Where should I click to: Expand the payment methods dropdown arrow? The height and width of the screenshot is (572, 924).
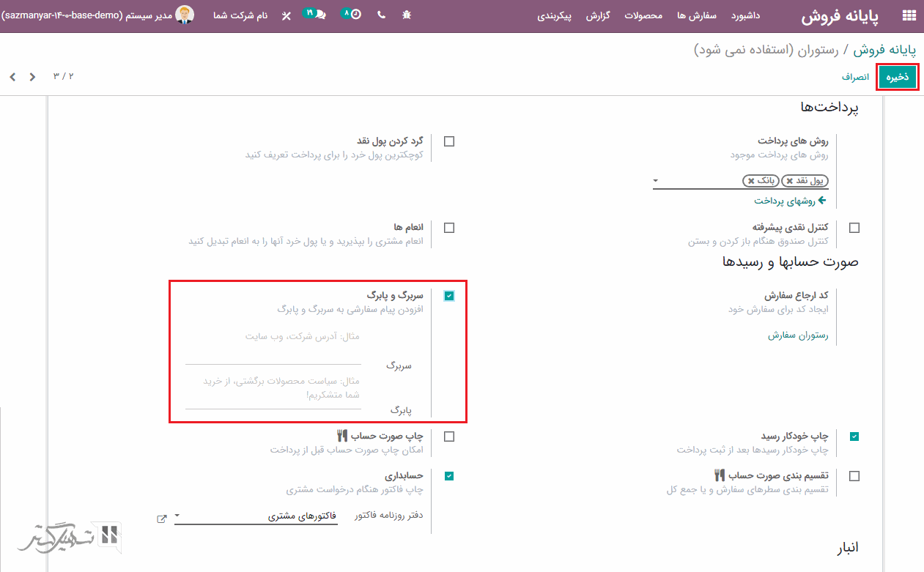(x=656, y=181)
